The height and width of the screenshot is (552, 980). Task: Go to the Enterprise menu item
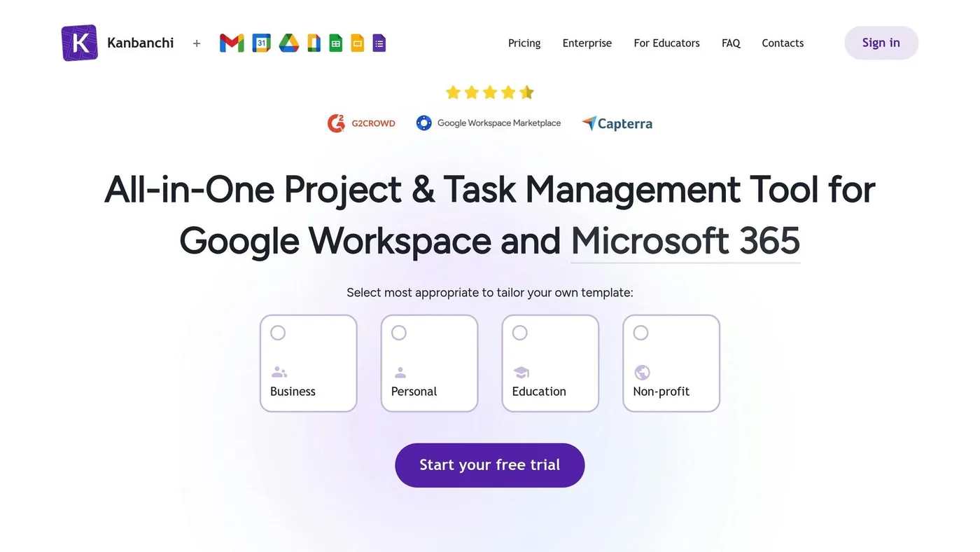pyautogui.click(x=587, y=43)
